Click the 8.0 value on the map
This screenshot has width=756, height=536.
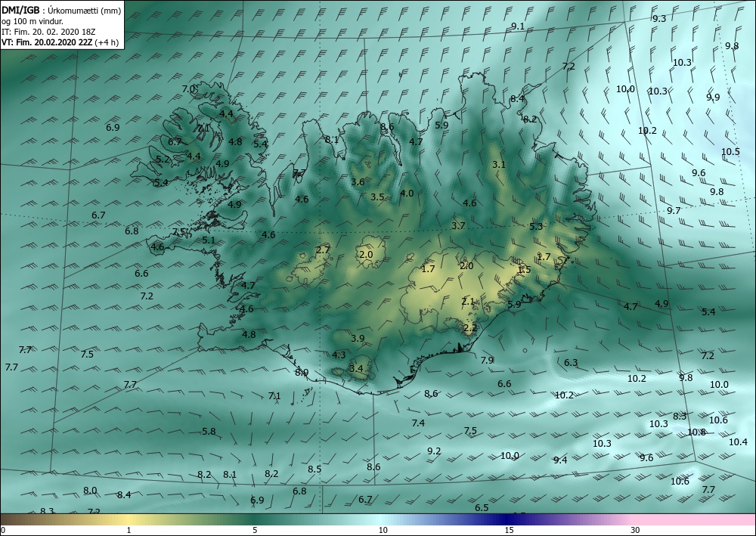(x=90, y=491)
